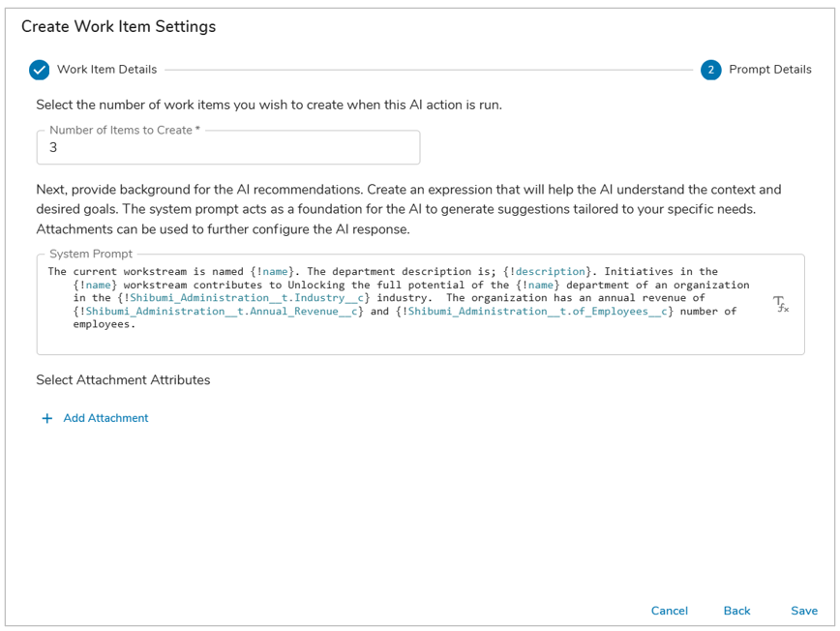Click the progress line between wizard steps
The image size is (840, 631).
click(429, 70)
